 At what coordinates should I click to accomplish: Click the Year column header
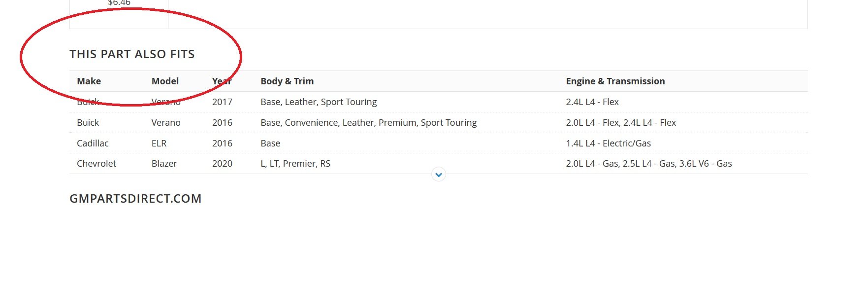222,81
